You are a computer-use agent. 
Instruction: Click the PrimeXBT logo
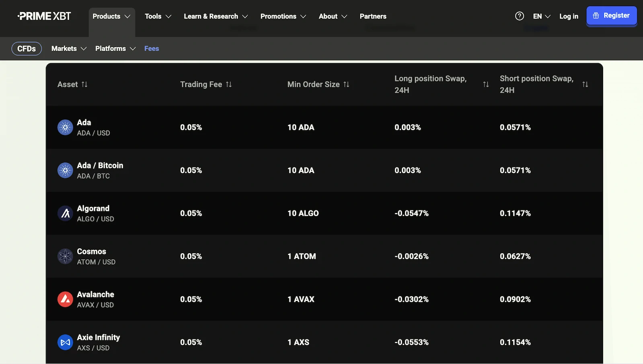tap(44, 16)
